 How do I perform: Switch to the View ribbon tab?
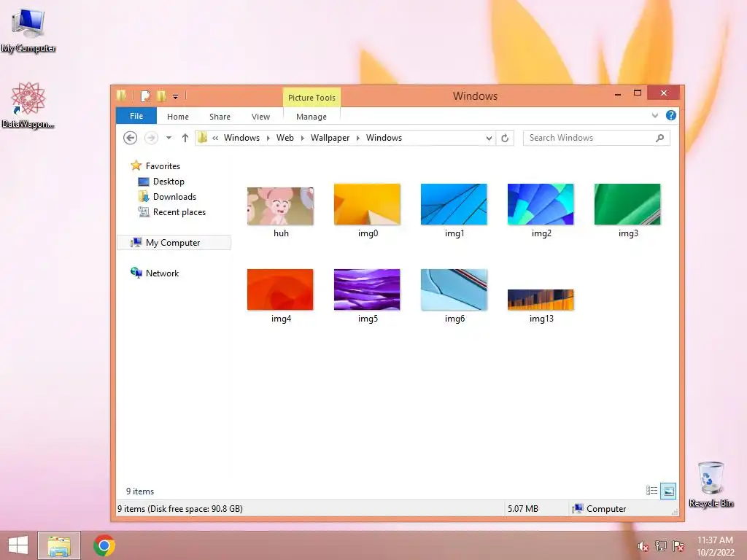pos(260,117)
